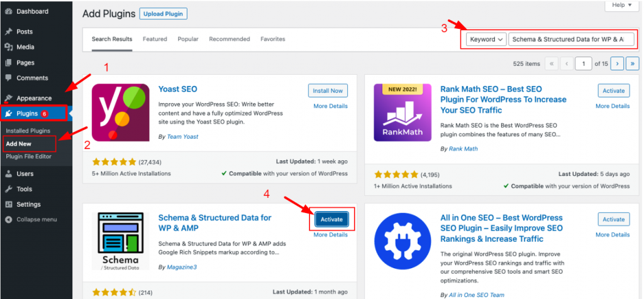Open Schema & Structured Data title link
Screen dimensions: 644x299
click(215, 223)
